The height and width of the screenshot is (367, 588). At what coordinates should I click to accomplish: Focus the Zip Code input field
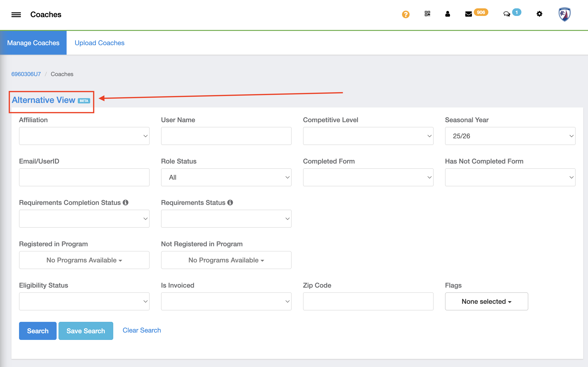[x=368, y=301]
